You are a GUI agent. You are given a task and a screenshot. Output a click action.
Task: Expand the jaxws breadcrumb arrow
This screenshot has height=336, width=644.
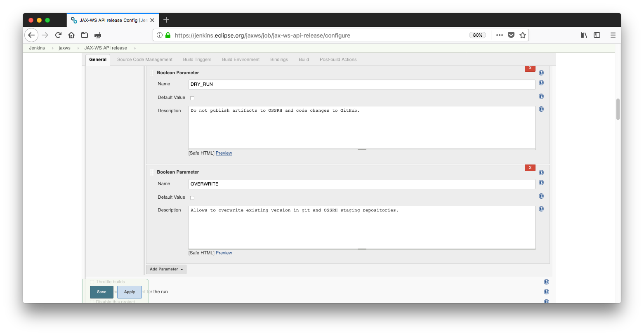78,48
